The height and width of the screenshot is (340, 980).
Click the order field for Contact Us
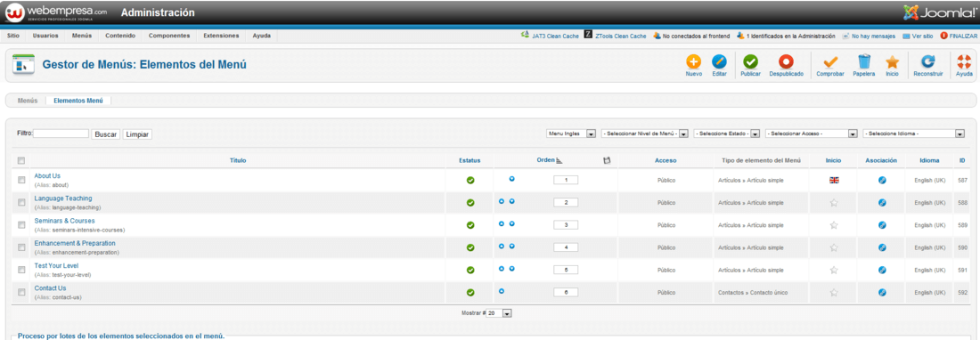(x=566, y=292)
